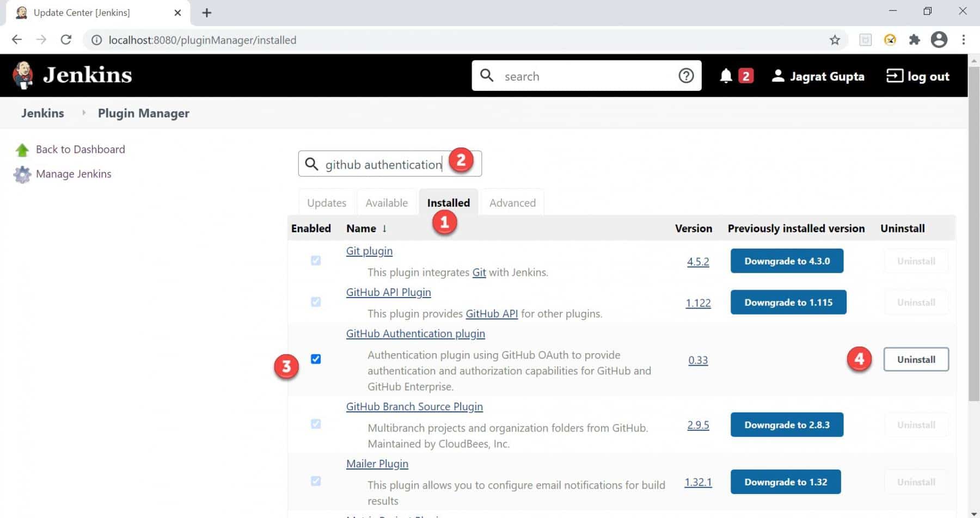Go back with browser back arrow
Image resolution: width=980 pixels, height=518 pixels.
pyautogui.click(x=17, y=40)
